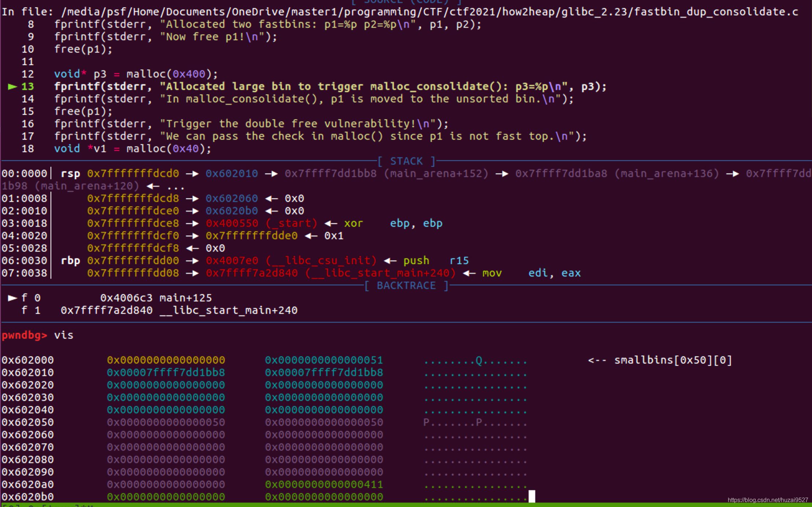Click heap address 0x6020b0 row label

(27, 497)
